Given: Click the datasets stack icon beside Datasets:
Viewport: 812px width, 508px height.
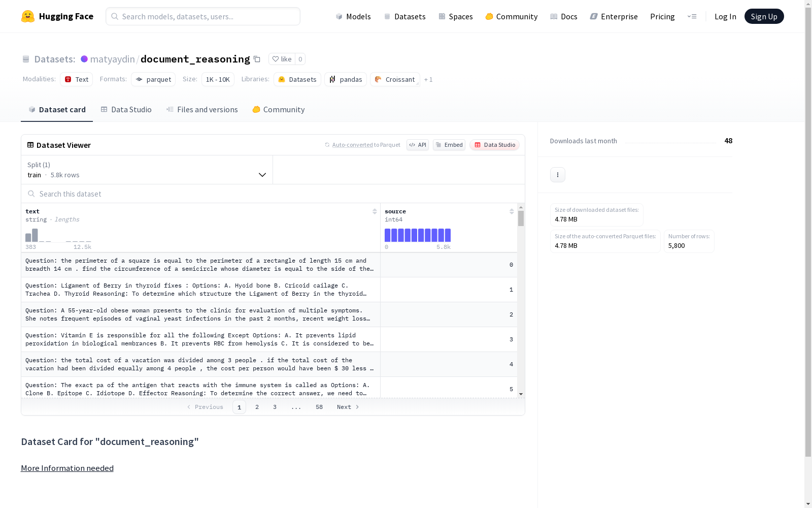Looking at the screenshot, I should [x=26, y=59].
